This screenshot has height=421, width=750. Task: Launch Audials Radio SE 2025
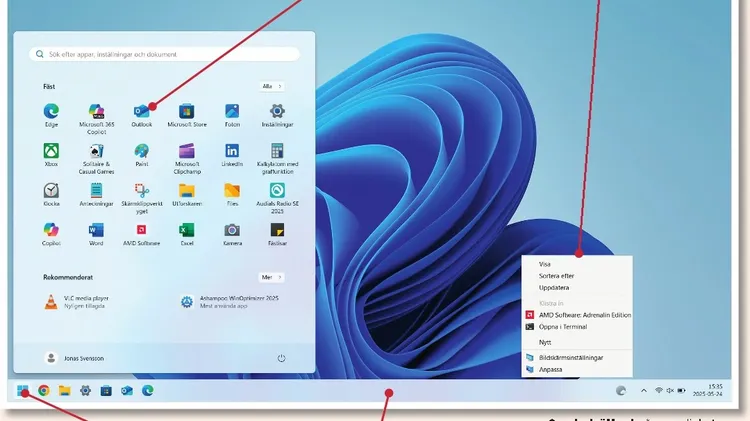[277, 198]
